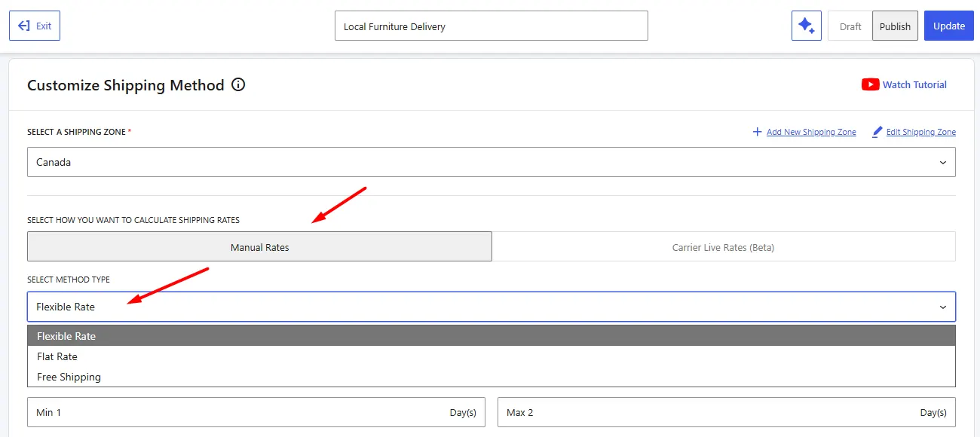Open the Canada shipping zone dropdown
Image resolution: width=980 pixels, height=437 pixels.
point(491,162)
